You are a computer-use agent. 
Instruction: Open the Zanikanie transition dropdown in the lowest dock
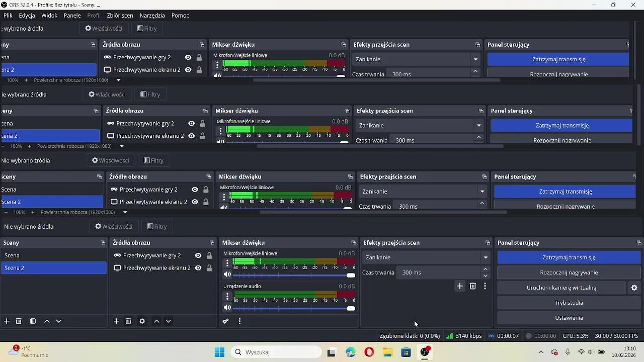click(x=427, y=257)
